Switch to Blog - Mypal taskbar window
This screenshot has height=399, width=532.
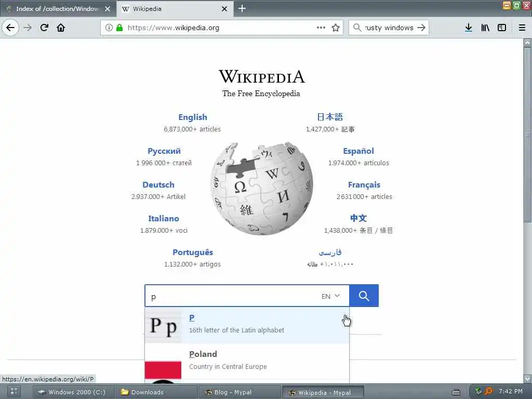[240, 392]
